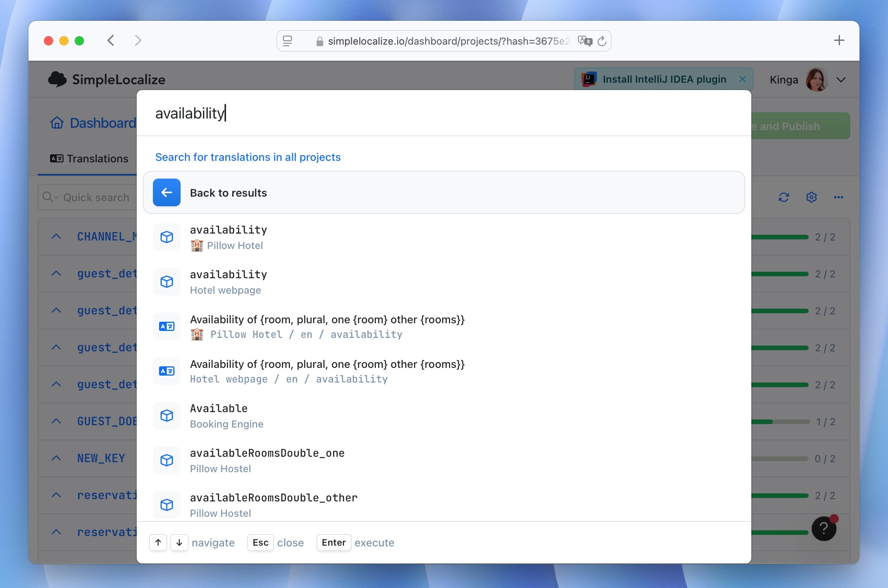Click the blue back arrow icon
This screenshot has height=588, width=888.
point(166,192)
